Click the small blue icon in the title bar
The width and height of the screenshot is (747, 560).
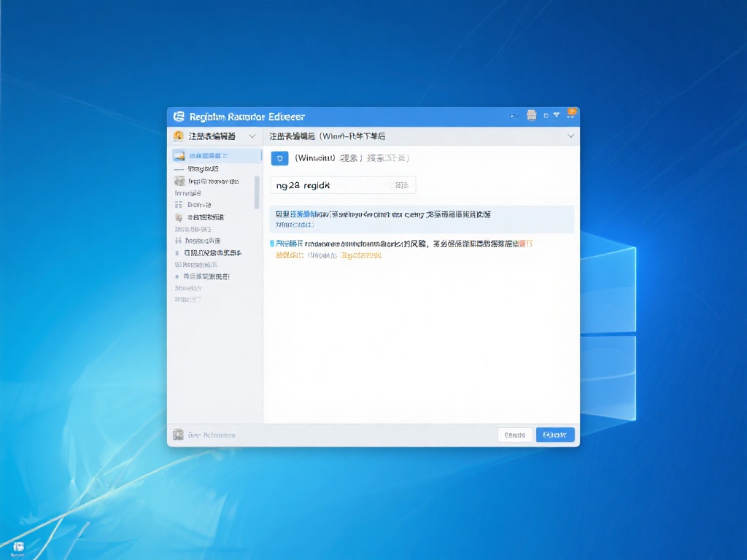[514, 115]
